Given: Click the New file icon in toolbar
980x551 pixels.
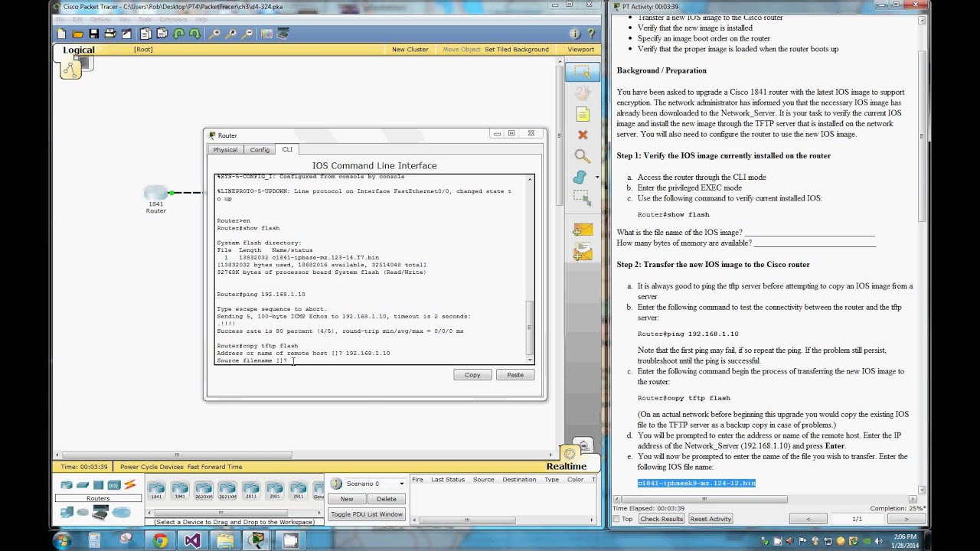Looking at the screenshot, I should (61, 34).
